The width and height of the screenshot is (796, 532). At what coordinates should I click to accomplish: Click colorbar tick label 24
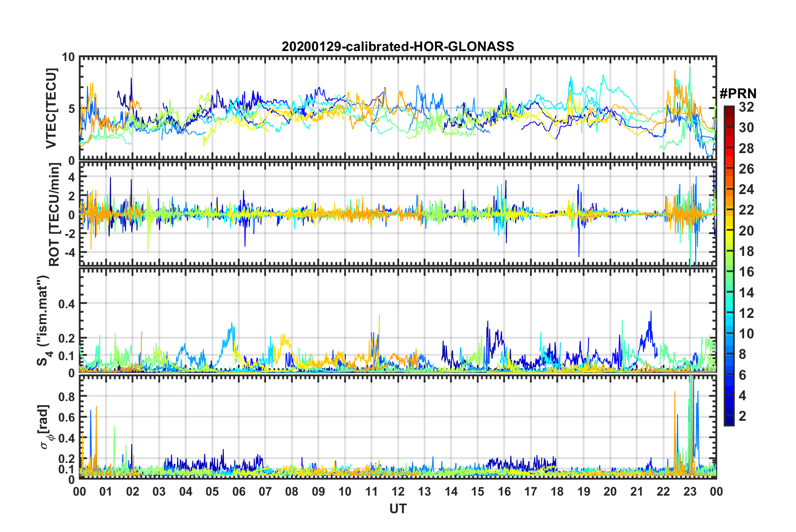(746, 189)
